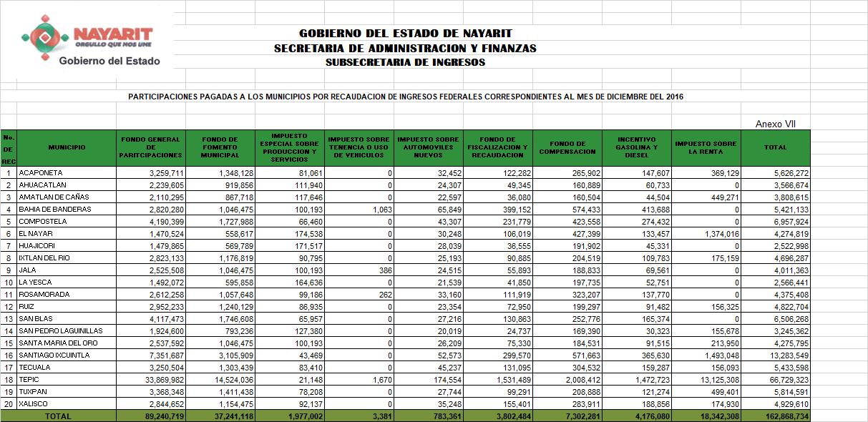Select Tepic's total value 66,729,323

(x=789, y=380)
